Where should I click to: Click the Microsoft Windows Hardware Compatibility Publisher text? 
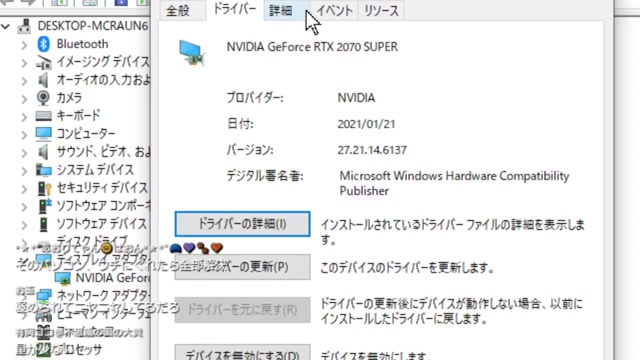tap(454, 183)
